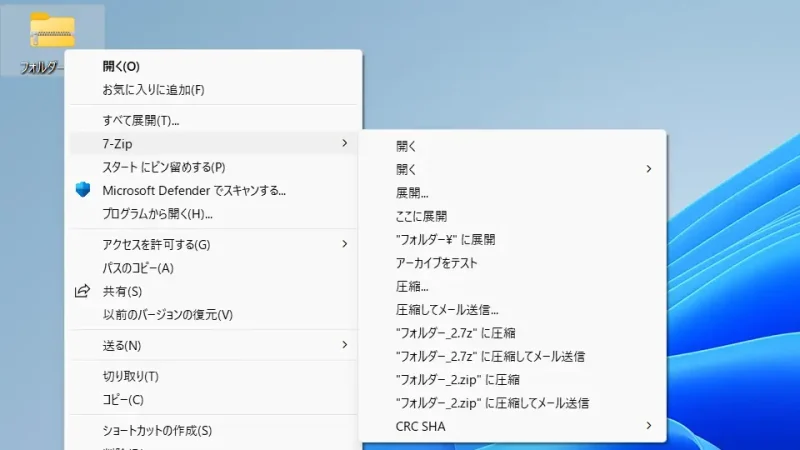The image size is (800, 450).
Task: Select 切り取り(T) to cut
Action: [131, 377]
